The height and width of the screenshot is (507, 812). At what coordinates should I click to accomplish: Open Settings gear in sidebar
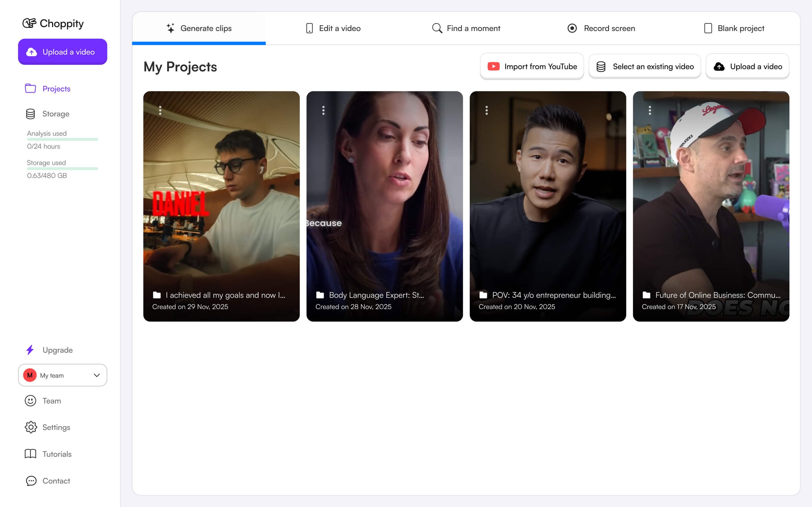point(56,427)
